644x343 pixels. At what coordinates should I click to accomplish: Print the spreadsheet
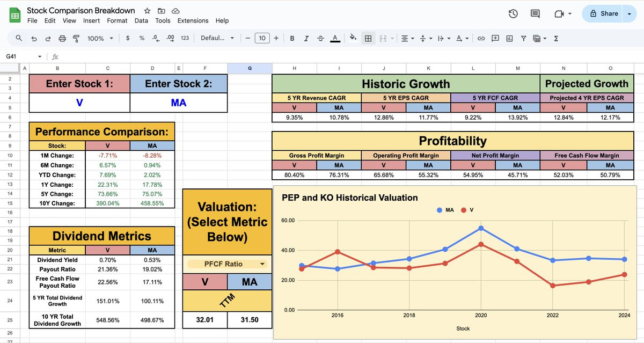62,38
